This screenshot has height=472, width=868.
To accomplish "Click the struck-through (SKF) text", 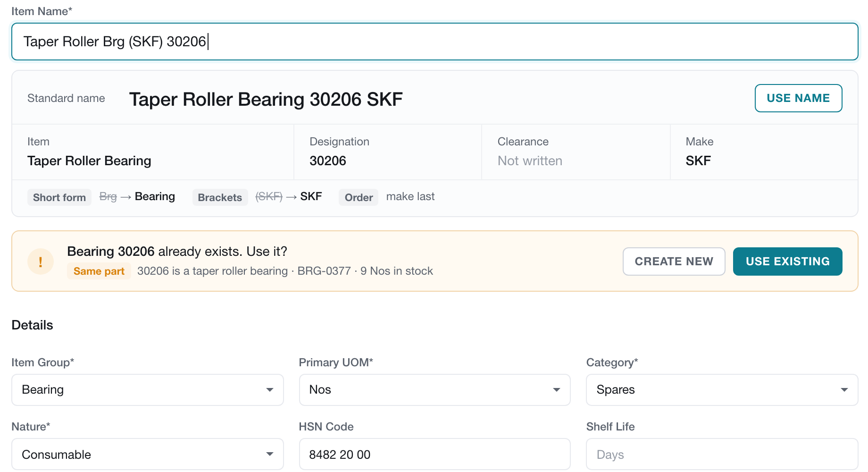I will pyautogui.click(x=269, y=196).
